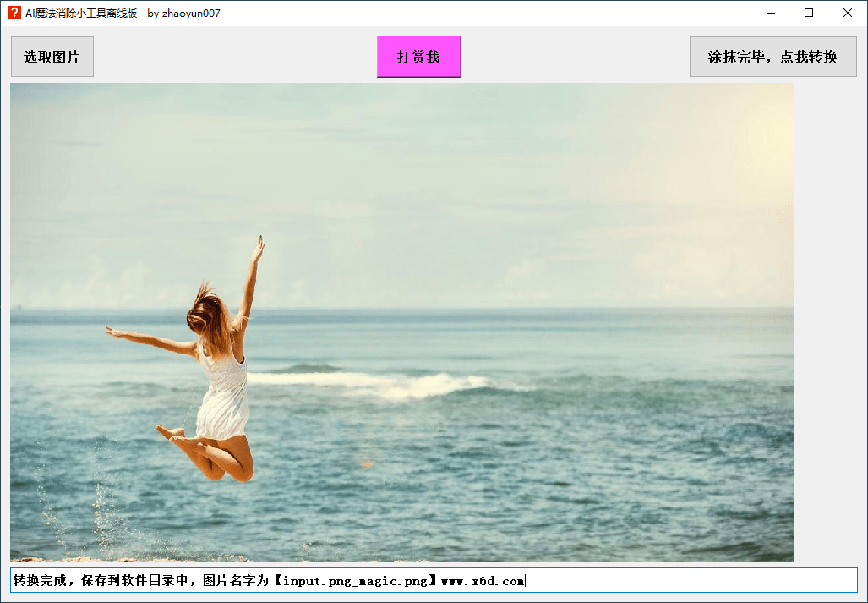Close the AI魔法消除小工具 window
868x603 pixels.
pos(848,13)
